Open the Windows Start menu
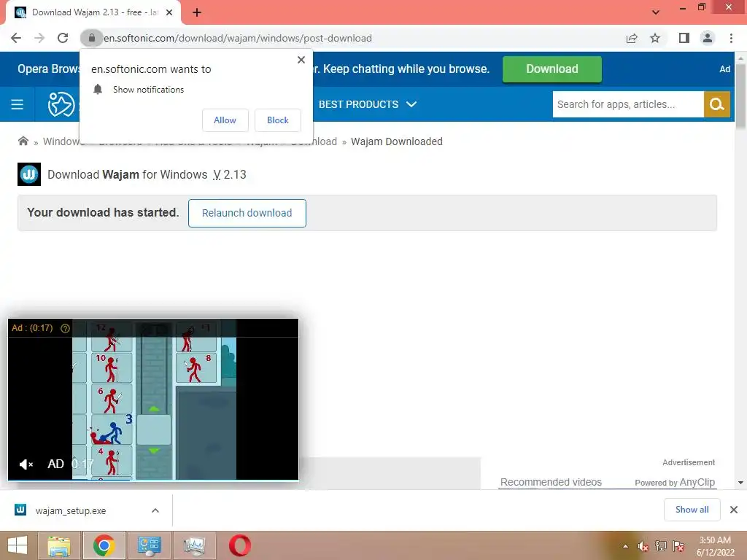This screenshot has height=560, width=747. 18,545
